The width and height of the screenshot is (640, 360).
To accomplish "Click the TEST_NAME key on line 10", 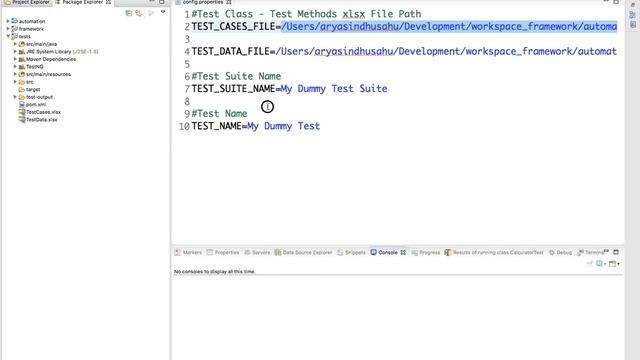I will [x=216, y=126].
